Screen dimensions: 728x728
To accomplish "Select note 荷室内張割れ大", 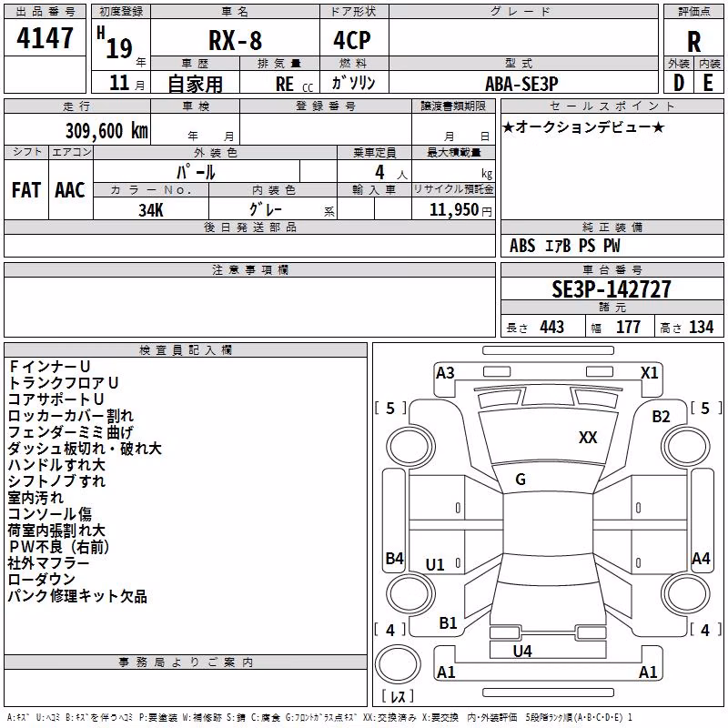I will click(x=56, y=531).
